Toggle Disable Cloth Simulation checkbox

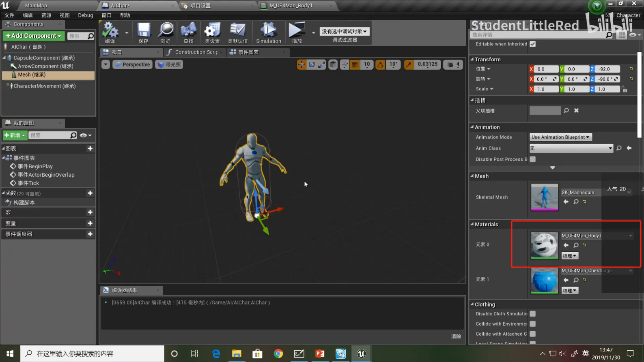pos(532,314)
